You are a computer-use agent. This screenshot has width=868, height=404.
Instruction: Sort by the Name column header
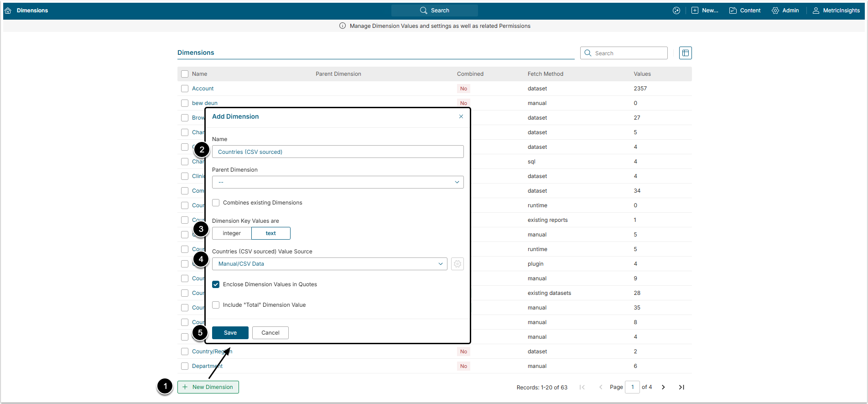coord(199,74)
